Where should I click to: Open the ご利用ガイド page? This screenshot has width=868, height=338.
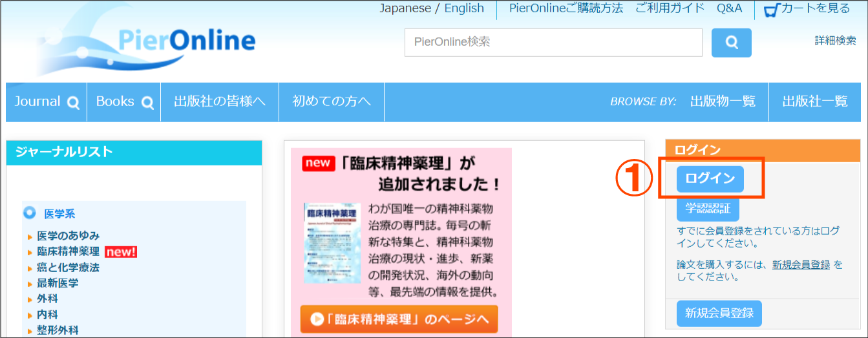coord(670,8)
